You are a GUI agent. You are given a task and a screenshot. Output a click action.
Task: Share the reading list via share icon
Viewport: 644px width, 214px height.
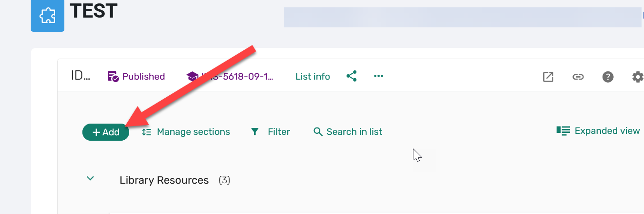pyautogui.click(x=351, y=76)
